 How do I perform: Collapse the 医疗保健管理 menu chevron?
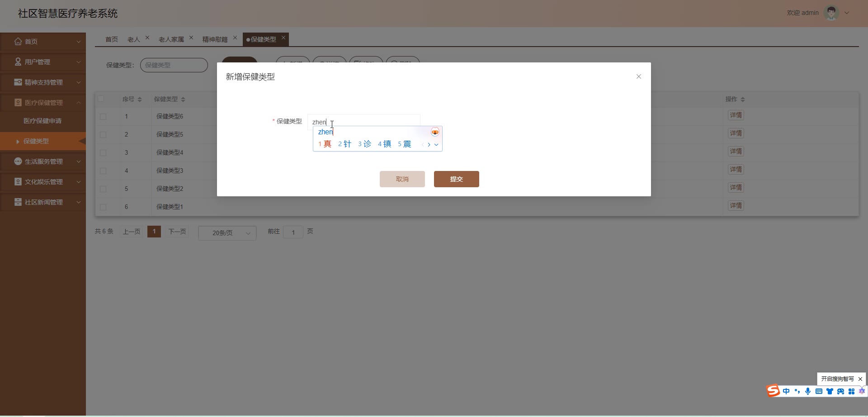click(x=79, y=103)
